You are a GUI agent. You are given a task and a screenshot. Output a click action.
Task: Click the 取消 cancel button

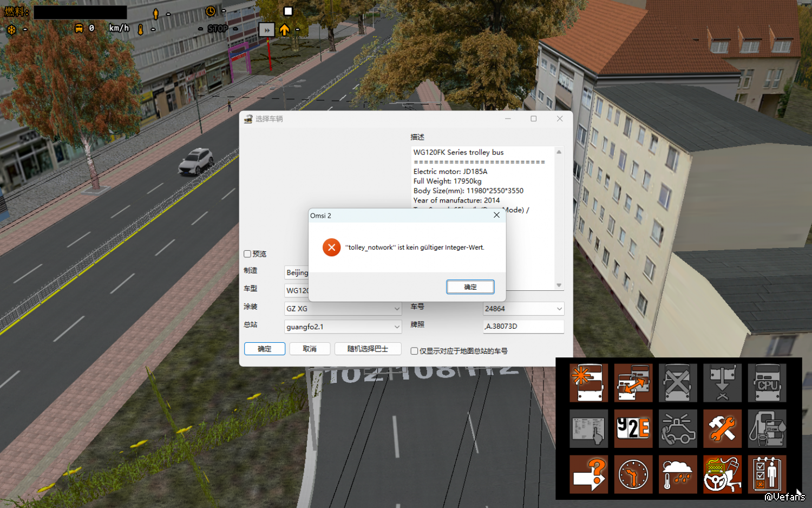click(x=310, y=349)
